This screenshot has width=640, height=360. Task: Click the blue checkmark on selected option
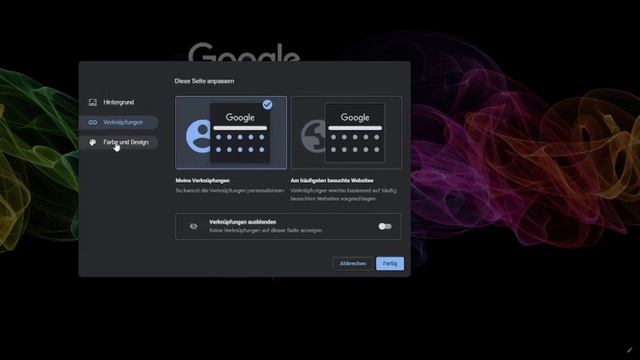(x=267, y=105)
